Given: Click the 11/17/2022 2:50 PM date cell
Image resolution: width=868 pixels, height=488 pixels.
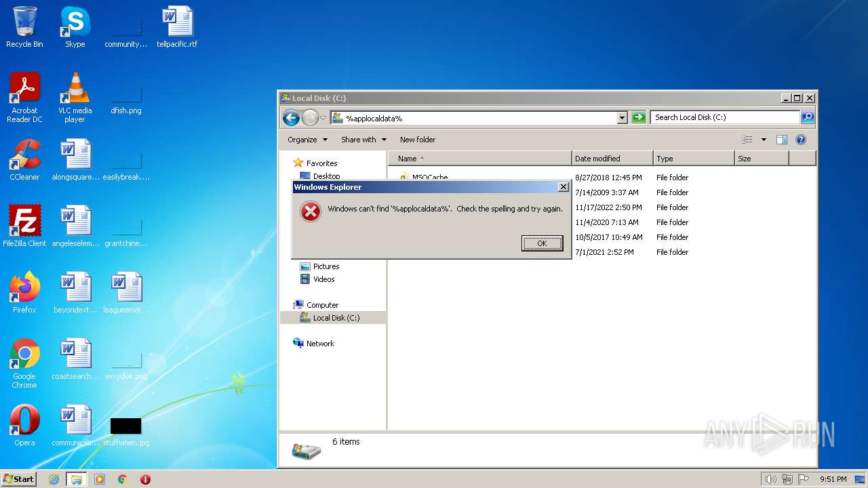Looking at the screenshot, I should coord(608,207).
